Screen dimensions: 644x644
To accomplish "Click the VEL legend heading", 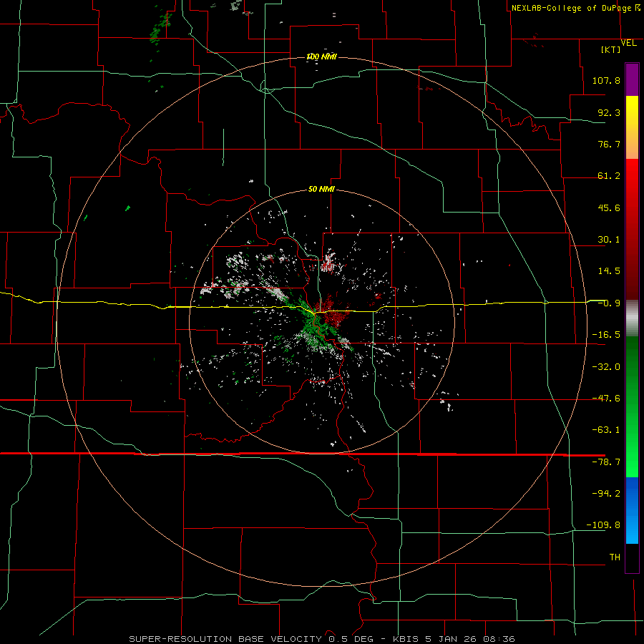I will (628, 43).
